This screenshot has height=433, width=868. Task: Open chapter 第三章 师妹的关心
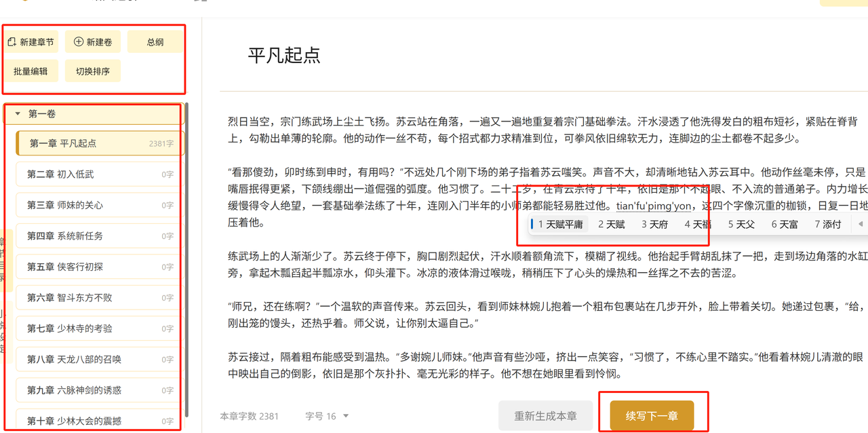100,205
